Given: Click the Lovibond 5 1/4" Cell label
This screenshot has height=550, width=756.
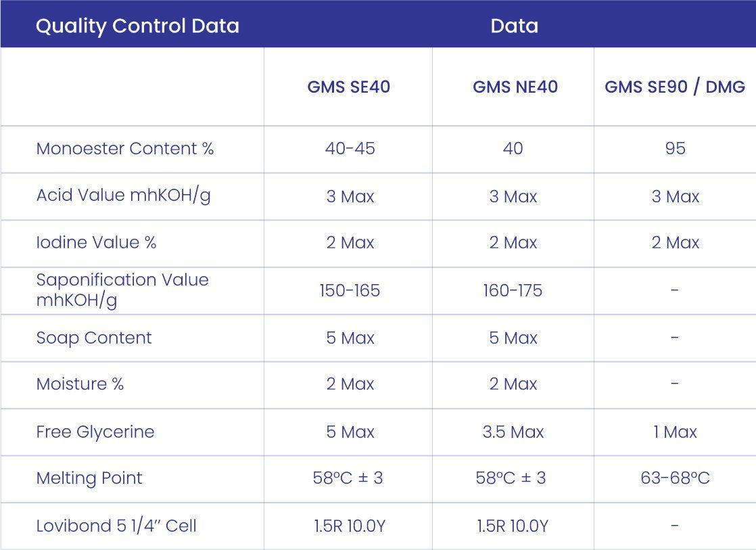Looking at the screenshot, I should pyautogui.click(x=116, y=526).
